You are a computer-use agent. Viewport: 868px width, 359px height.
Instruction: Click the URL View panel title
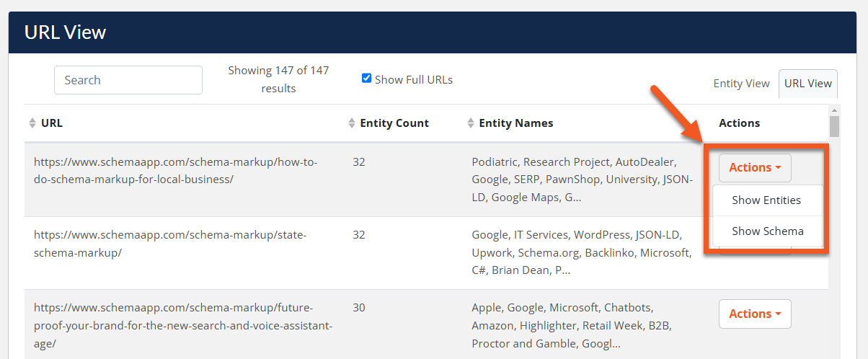tap(65, 32)
